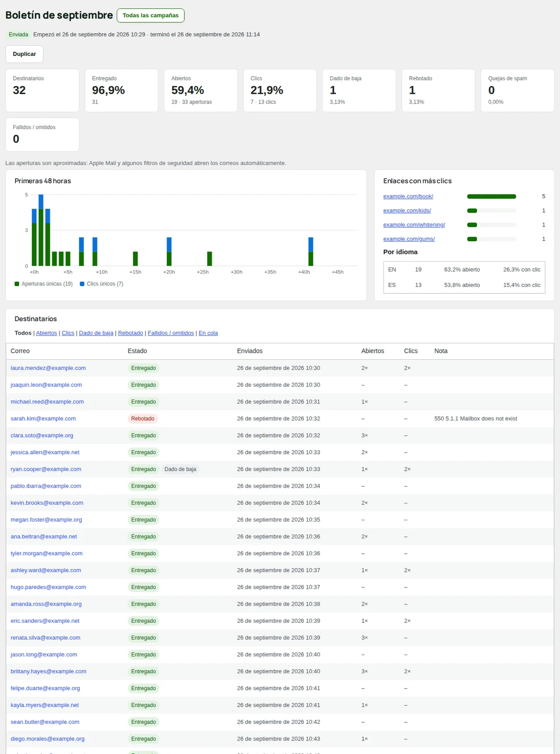Switch to the Rebotado recipients filter
The height and width of the screenshot is (754, 560).
point(130,333)
